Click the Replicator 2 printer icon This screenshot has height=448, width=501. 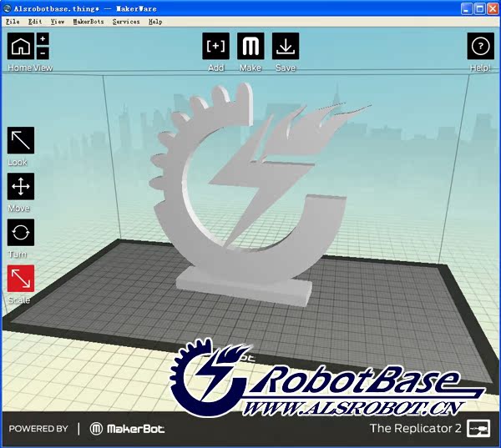478,428
